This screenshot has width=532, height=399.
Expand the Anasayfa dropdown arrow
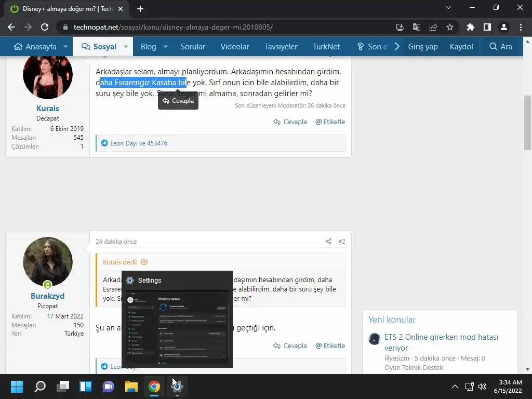[65, 46]
